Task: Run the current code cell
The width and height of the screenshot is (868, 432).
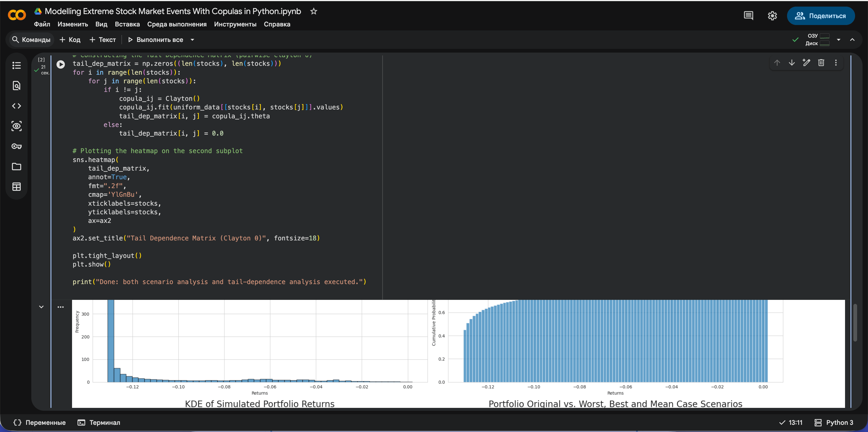Action: point(61,64)
